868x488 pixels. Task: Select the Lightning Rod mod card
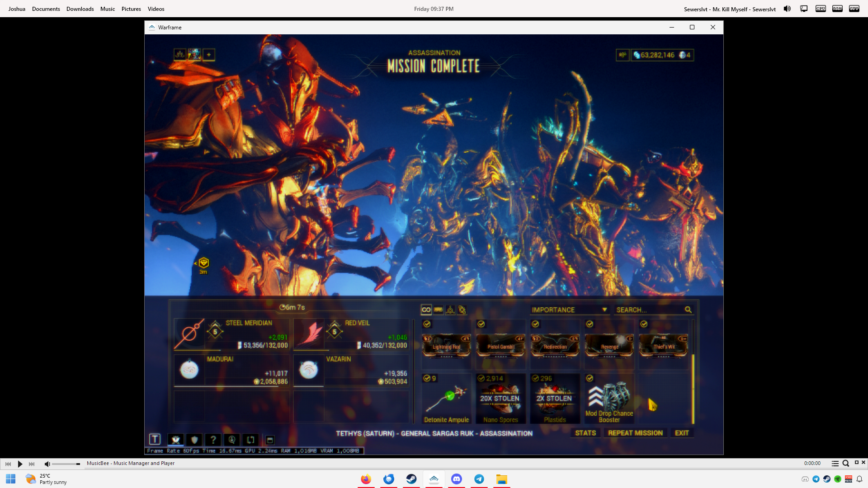point(447,346)
